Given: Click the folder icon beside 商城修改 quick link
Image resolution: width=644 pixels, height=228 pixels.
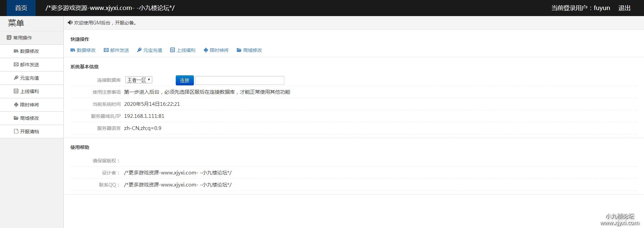Looking at the screenshot, I should pyautogui.click(x=239, y=50).
